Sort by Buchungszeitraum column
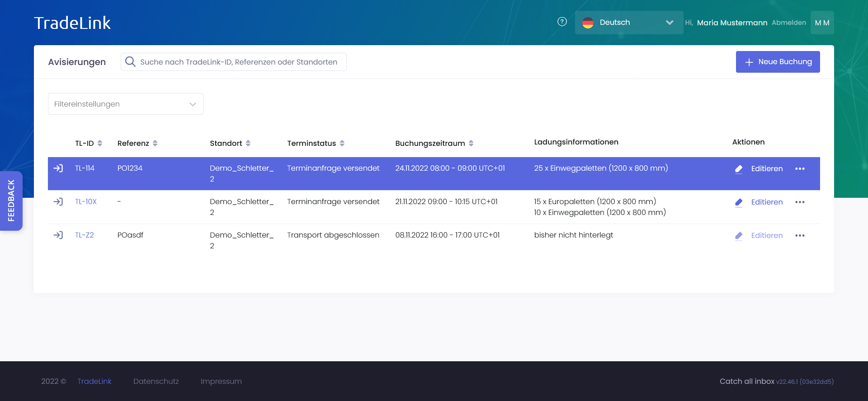 coord(471,143)
